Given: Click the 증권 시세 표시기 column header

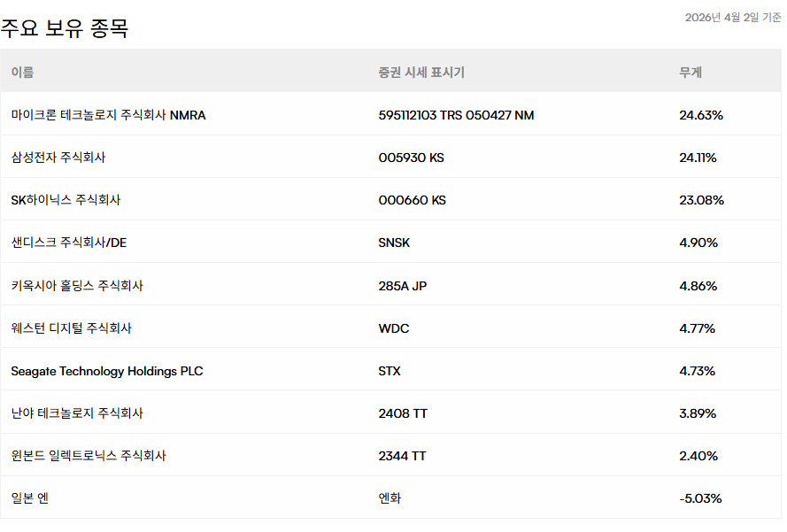Looking at the screenshot, I should pos(421,73).
